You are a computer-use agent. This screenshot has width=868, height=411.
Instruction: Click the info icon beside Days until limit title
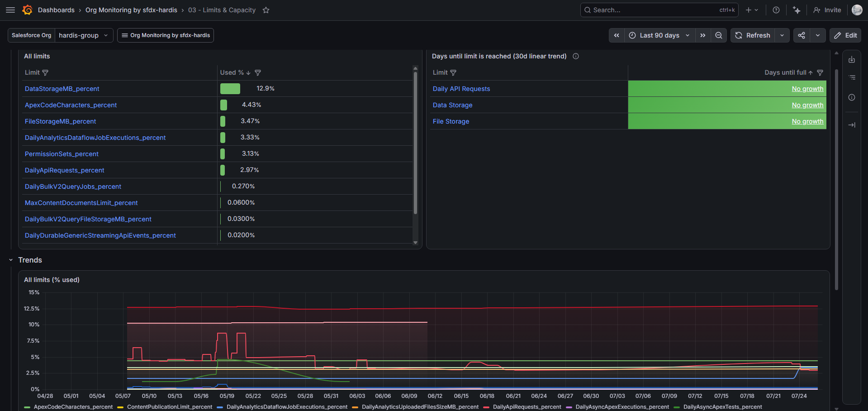[x=576, y=56]
